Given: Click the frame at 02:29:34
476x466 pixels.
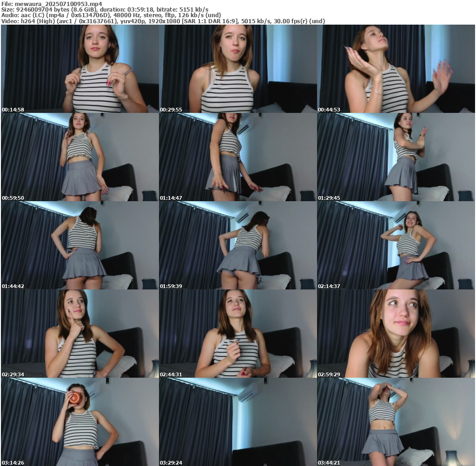Looking at the screenshot, I should [80, 334].
